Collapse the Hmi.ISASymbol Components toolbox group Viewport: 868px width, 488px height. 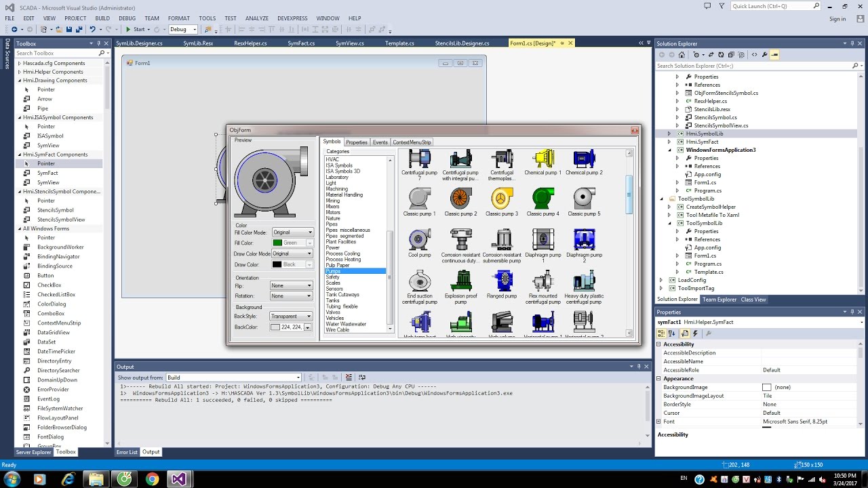(x=20, y=117)
